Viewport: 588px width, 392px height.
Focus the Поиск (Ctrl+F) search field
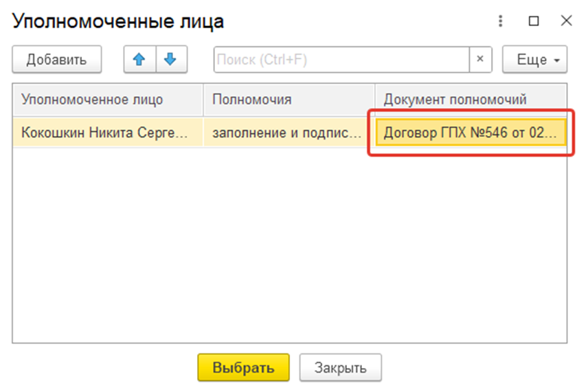pyautogui.click(x=341, y=59)
